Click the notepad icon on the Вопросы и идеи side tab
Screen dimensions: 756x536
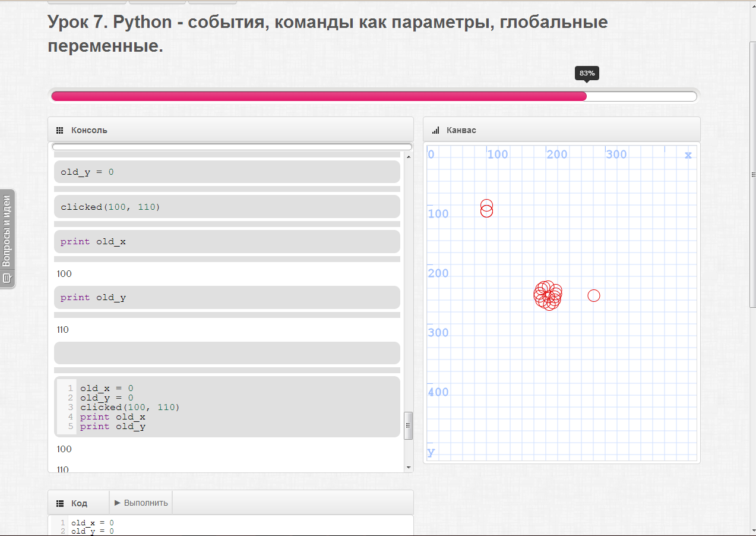[x=7, y=278]
